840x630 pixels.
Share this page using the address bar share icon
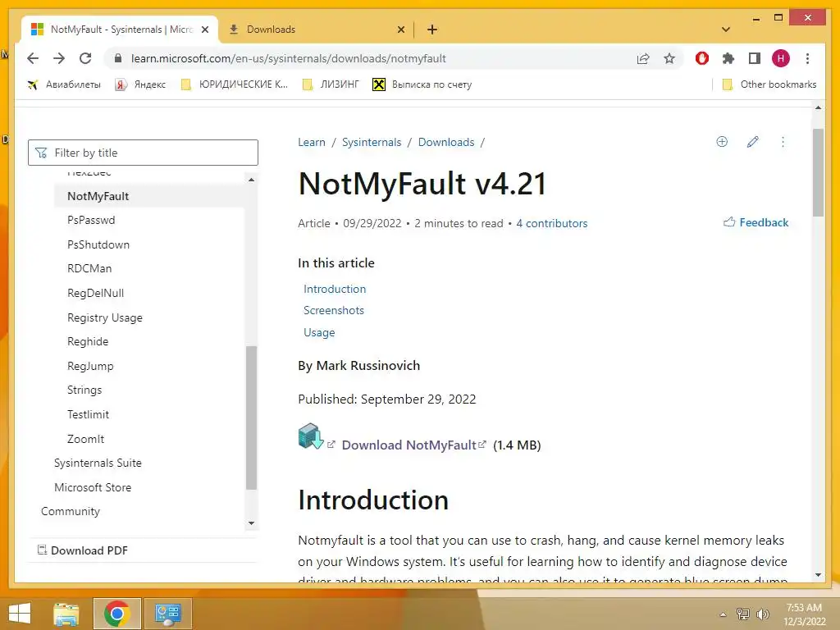(643, 58)
